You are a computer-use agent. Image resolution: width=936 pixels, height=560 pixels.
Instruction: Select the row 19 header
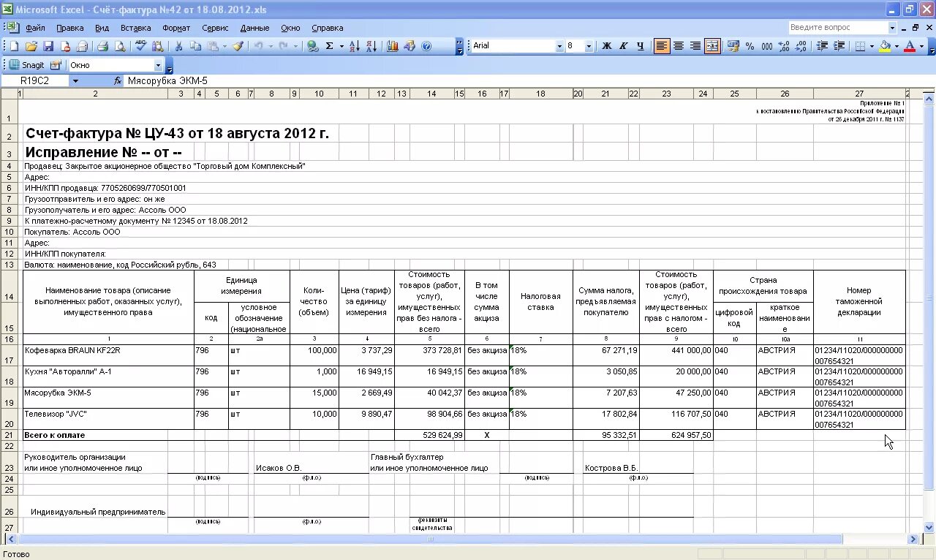coord(9,398)
